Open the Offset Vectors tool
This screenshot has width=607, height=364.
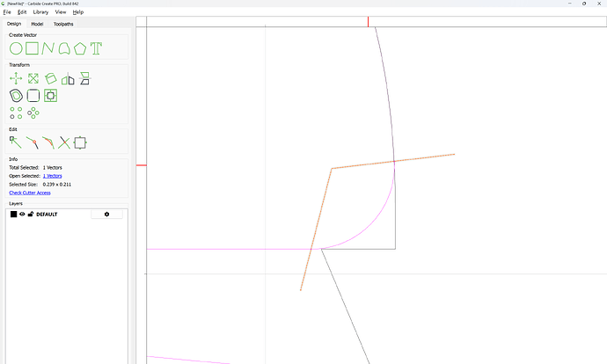16,95
